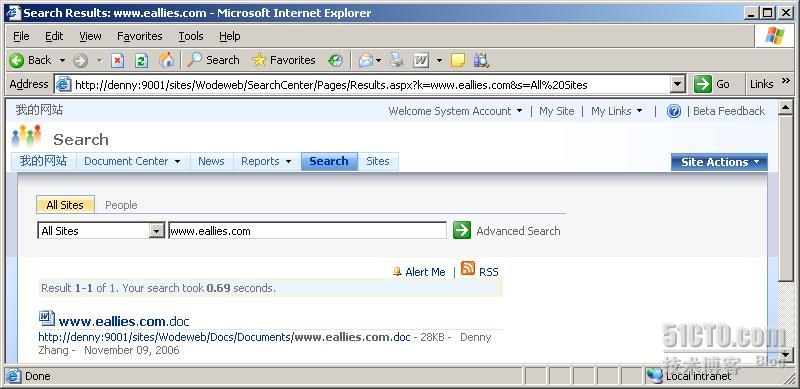Click in the search keyword input field
Screen dimensions: 800x389
click(308, 231)
